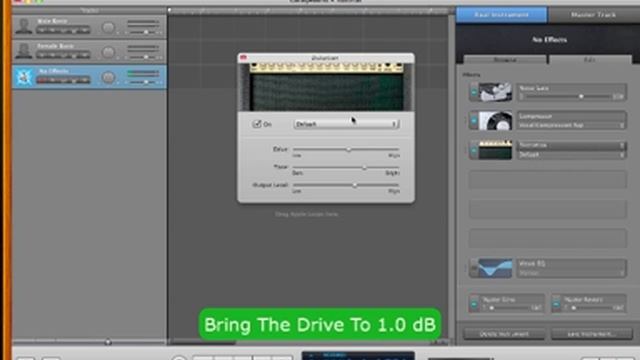Open the Distortion amp thumbnail in Effects

pos(495,150)
